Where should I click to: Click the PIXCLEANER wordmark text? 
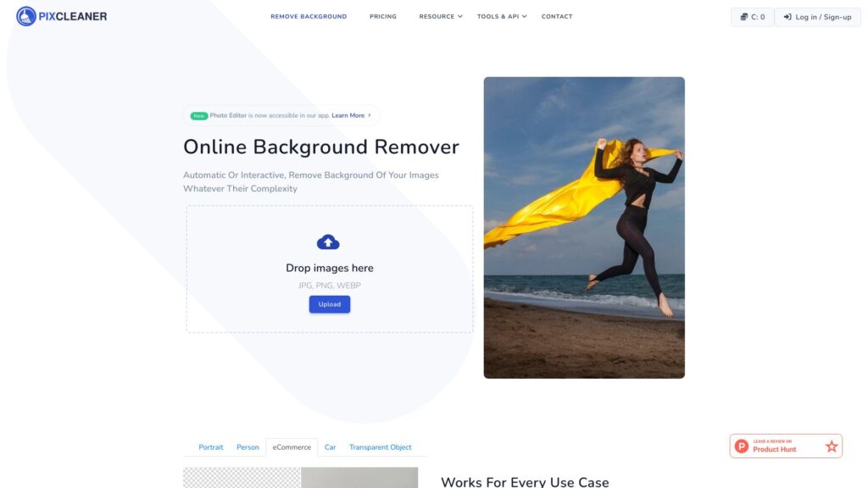pos(73,17)
